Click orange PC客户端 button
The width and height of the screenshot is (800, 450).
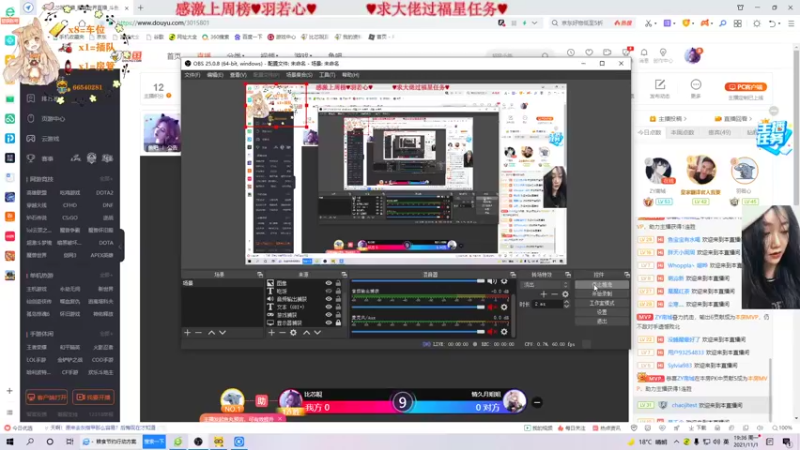745,87
